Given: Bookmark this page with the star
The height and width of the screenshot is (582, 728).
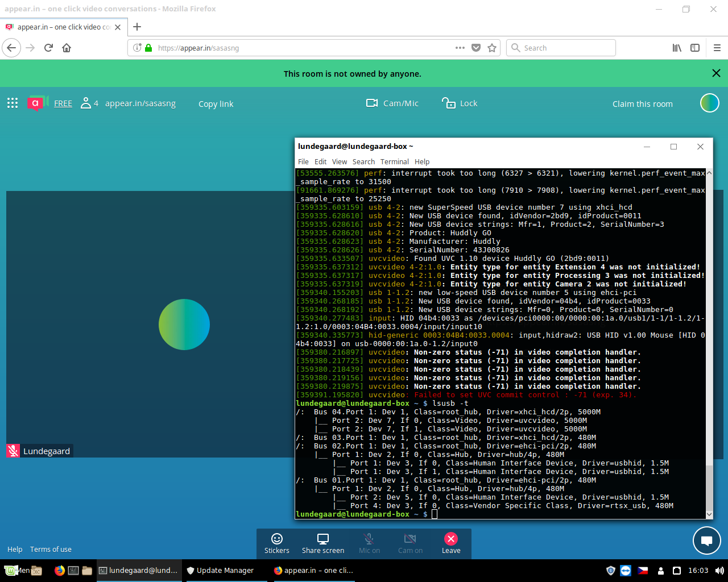Looking at the screenshot, I should tap(492, 48).
